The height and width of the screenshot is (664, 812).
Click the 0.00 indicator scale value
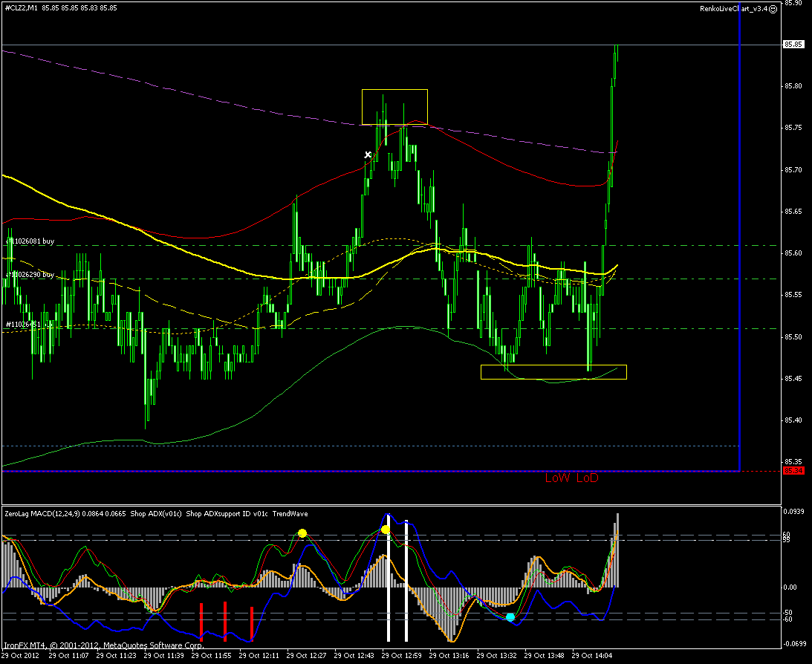790,587
